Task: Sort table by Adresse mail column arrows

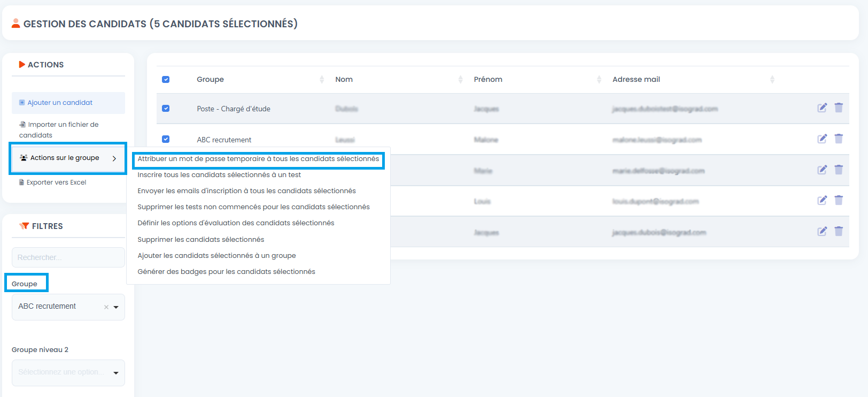Action: [772, 79]
